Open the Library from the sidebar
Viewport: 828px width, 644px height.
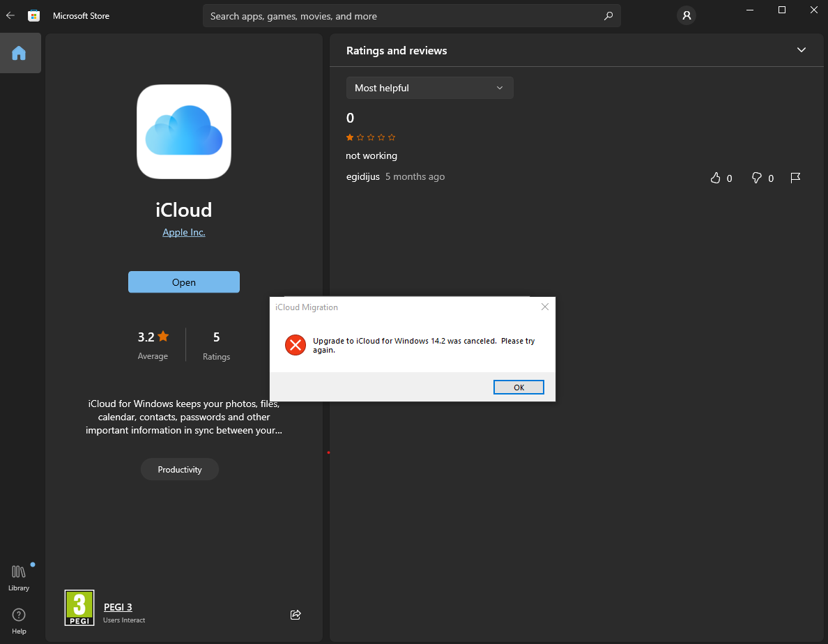pos(18,575)
